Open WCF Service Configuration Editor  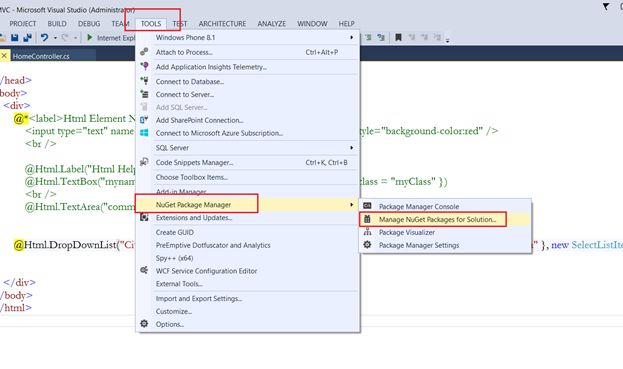[248, 271]
